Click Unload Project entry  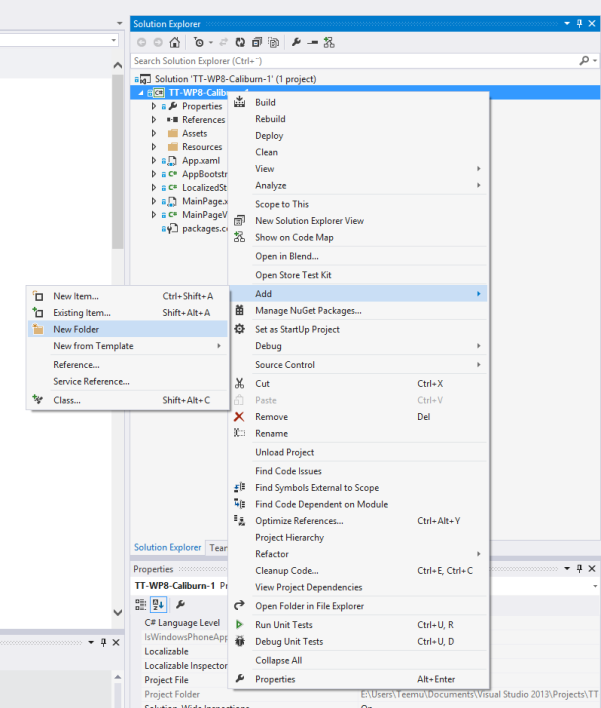click(360, 452)
